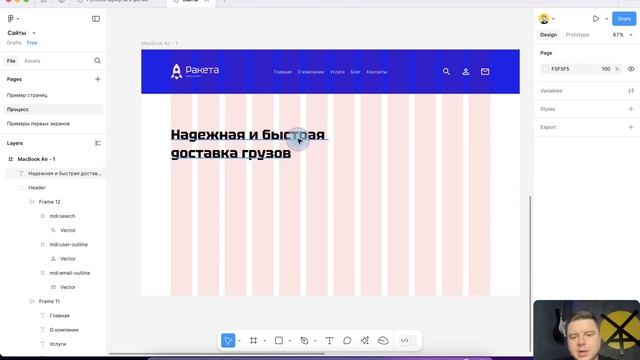Open avatar dropdown arrow in top right
Screen dimensions: 640x360
tap(553, 19)
